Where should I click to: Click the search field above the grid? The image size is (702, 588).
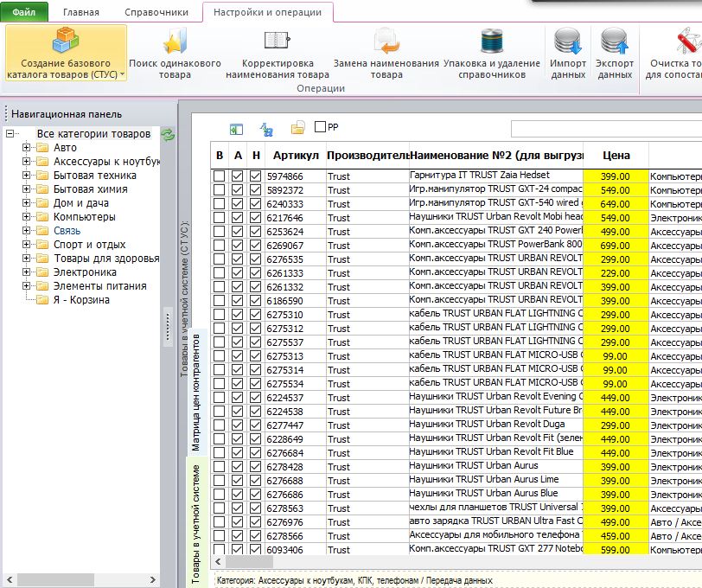tap(606, 129)
